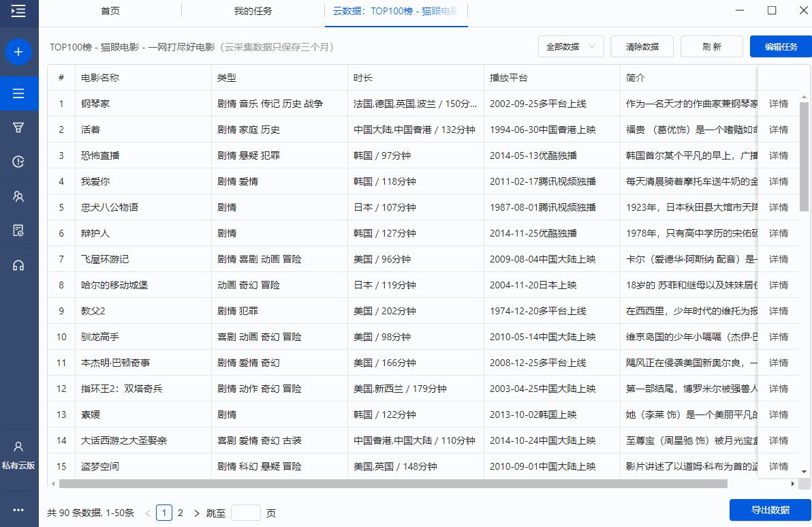Open 详情 for 教父2
Screen dimensions: 812x527
779,311
